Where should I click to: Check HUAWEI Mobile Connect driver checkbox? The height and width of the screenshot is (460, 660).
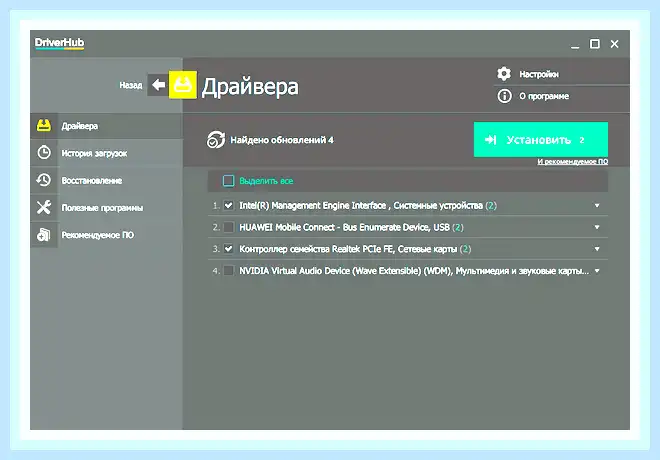(x=229, y=227)
